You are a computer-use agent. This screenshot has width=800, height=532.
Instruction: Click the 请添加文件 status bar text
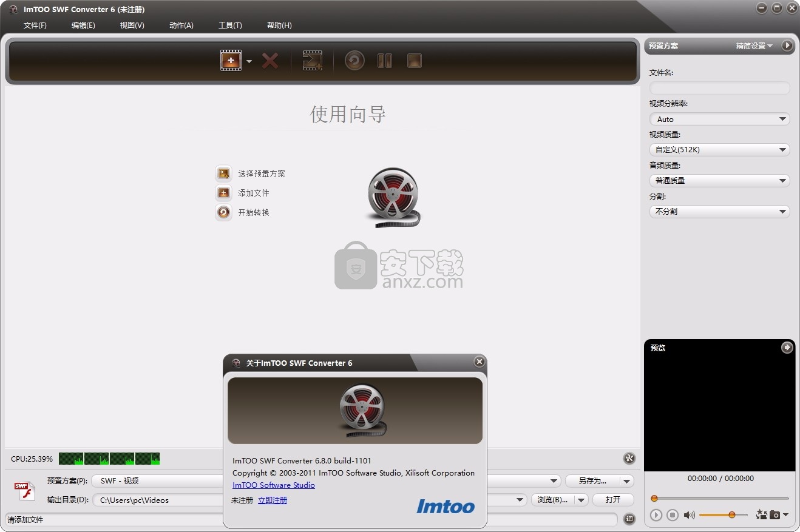(25, 519)
